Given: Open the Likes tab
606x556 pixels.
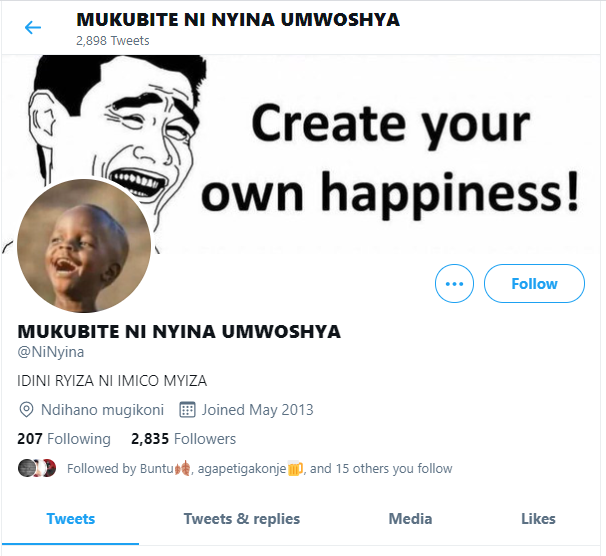Looking at the screenshot, I should click(538, 518).
